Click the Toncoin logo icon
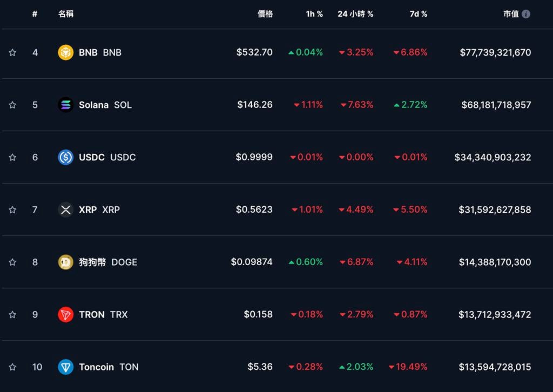Viewport: 553px width, 392px height. [x=65, y=367]
